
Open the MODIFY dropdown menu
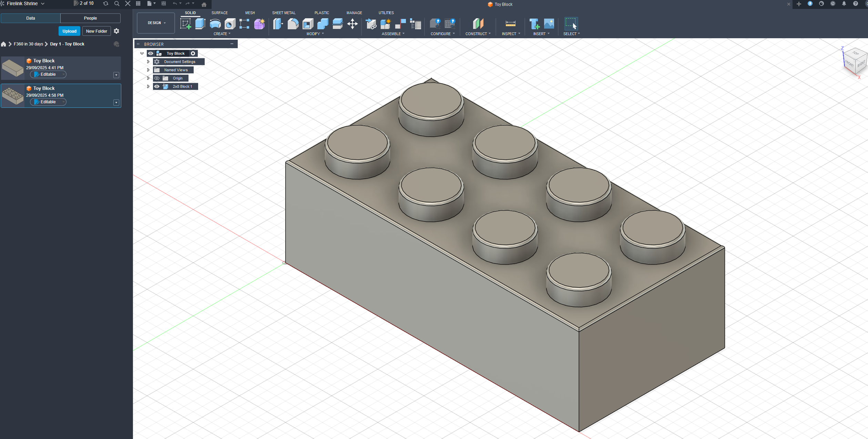point(315,34)
